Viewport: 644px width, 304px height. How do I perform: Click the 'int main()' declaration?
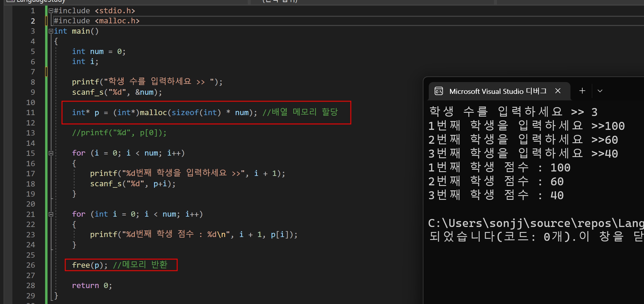(76, 31)
